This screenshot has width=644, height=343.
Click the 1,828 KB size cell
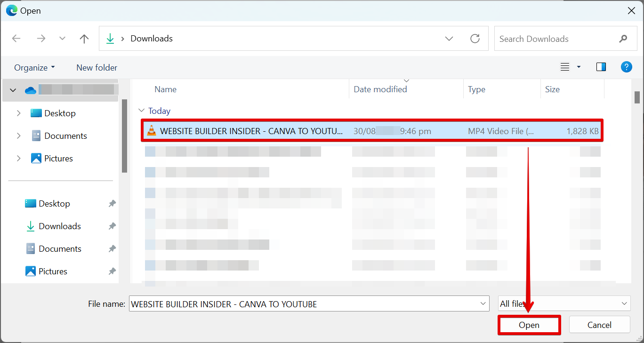583,131
